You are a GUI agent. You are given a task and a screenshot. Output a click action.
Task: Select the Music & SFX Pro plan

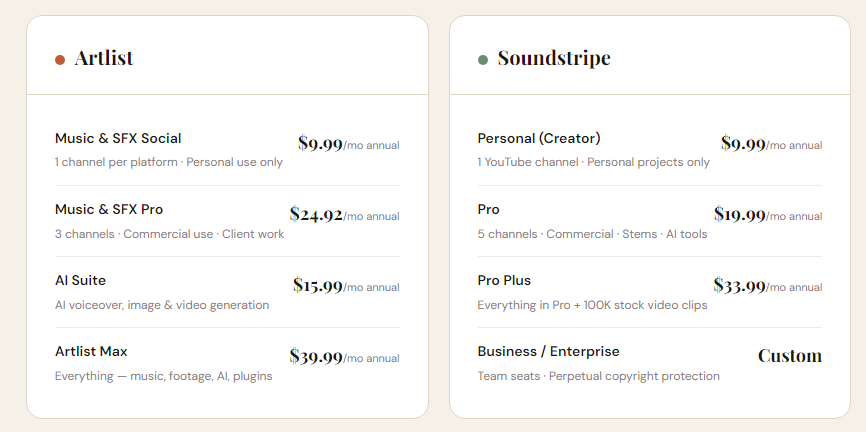coord(109,209)
